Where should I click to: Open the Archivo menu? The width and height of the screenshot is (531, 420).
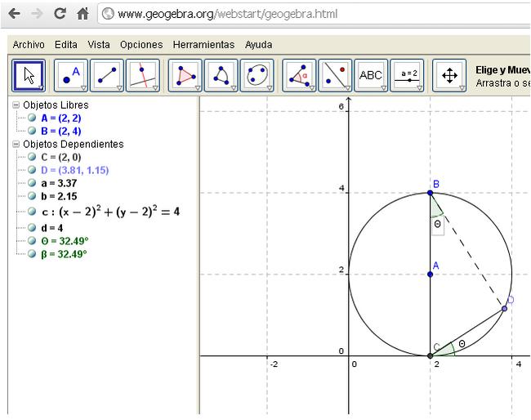tap(29, 45)
